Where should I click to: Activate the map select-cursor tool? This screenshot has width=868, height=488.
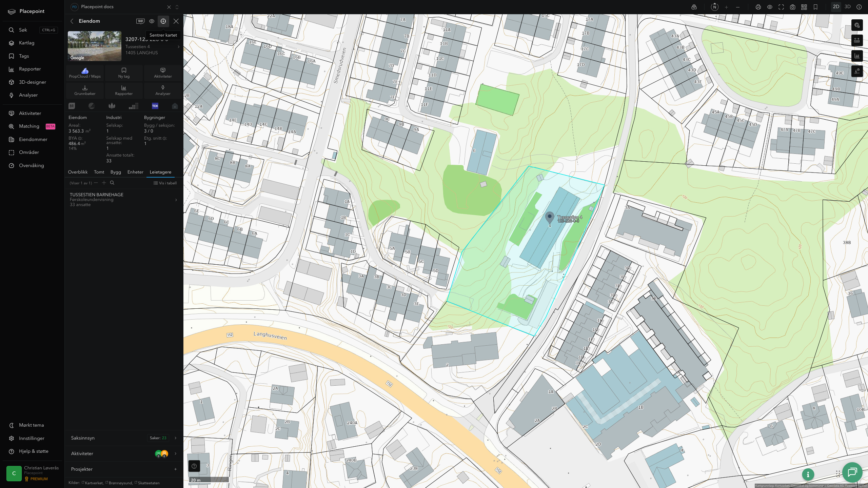[857, 25]
